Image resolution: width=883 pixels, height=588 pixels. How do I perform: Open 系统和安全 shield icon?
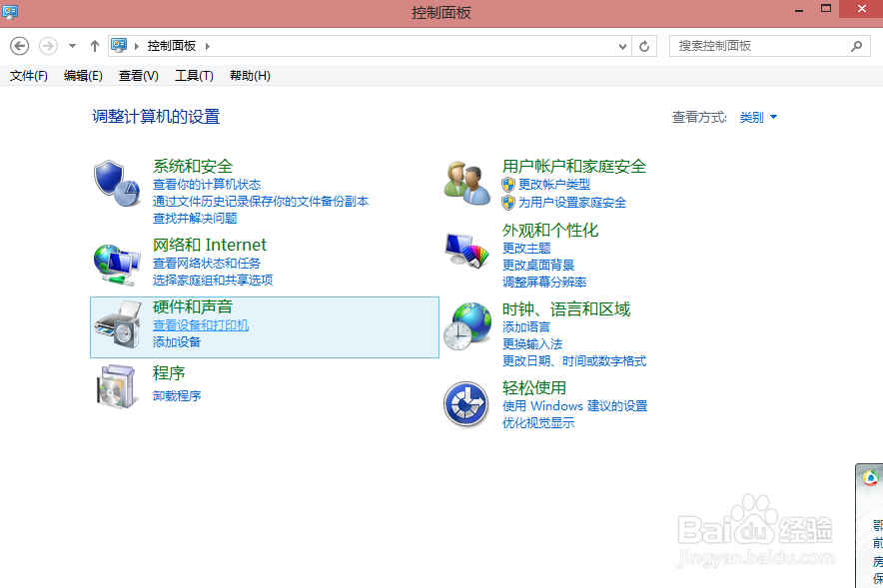117,183
